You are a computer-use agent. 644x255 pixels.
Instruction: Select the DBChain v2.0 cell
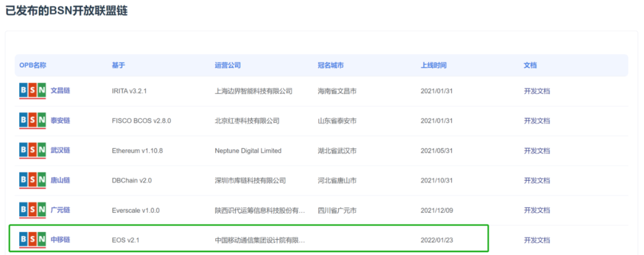[x=132, y=181]
